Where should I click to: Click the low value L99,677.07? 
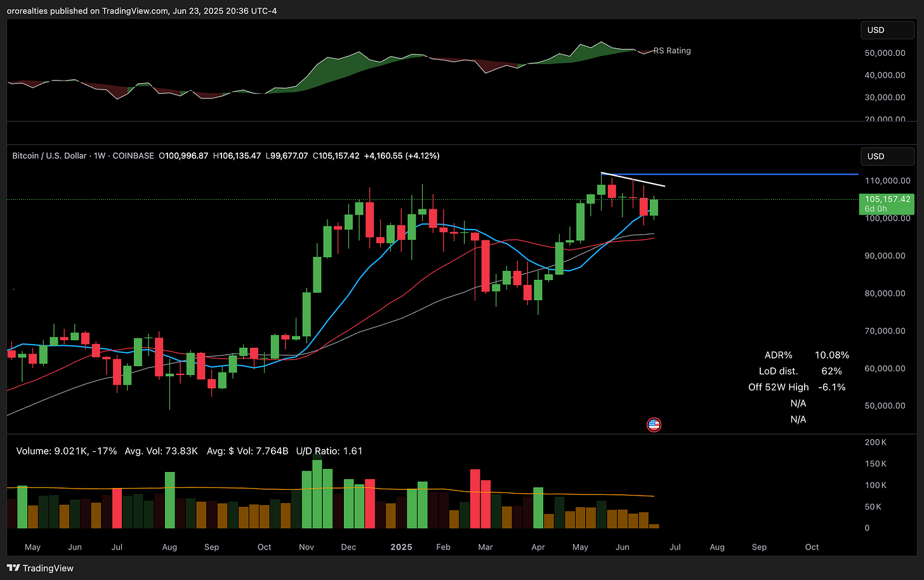tap(287, 155)
